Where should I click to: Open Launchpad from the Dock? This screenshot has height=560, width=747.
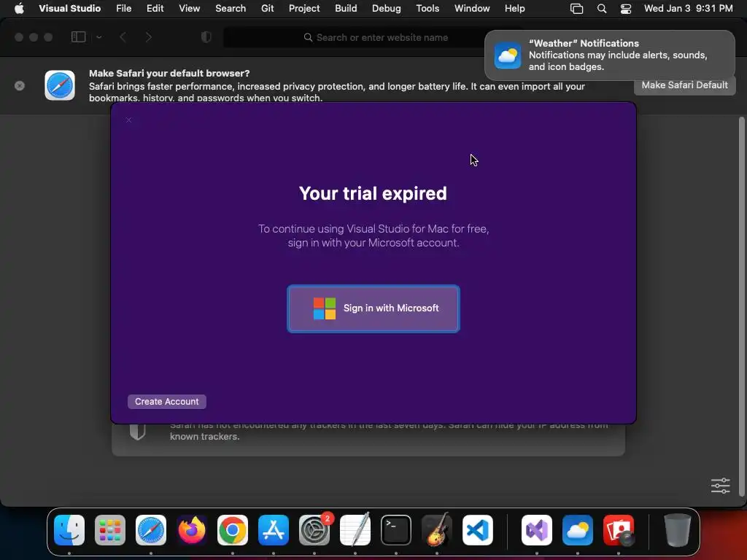[x=110, y=530]
